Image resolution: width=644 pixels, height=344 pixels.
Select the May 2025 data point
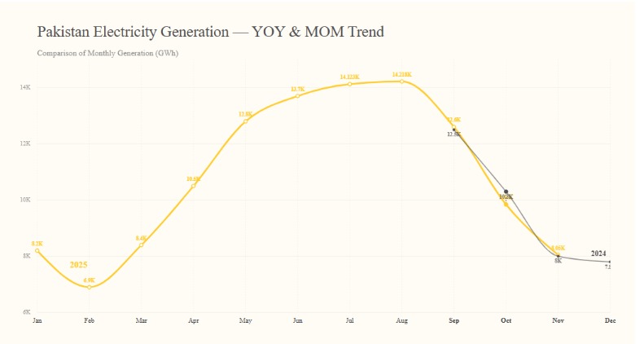[x=246, y=121]
